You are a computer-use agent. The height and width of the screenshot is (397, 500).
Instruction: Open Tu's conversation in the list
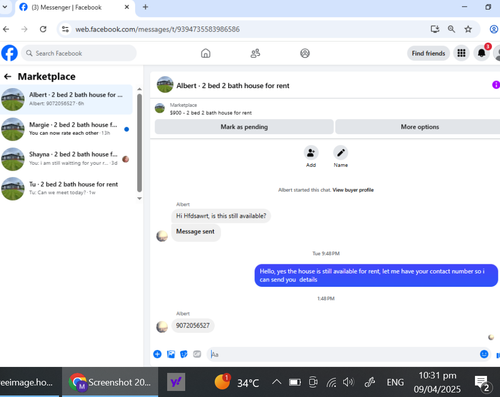66,188
